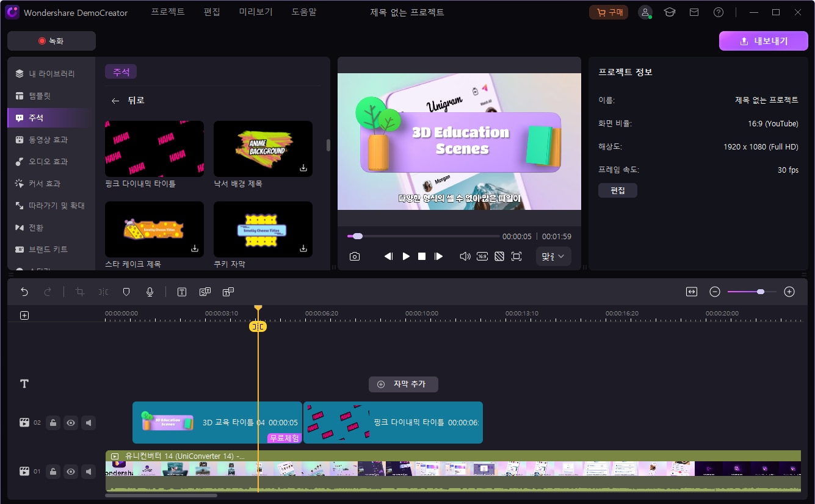This screenshot has height=504, width=815.
Task: Select 핑크 다이내믹 타이틀 thumbnail in library
Action: coord(154,149)
